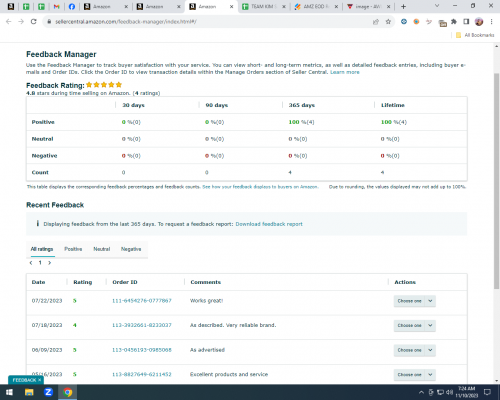Open the Chrome profile avatar
The image size is (500, 400).
[x=479, y=22]
